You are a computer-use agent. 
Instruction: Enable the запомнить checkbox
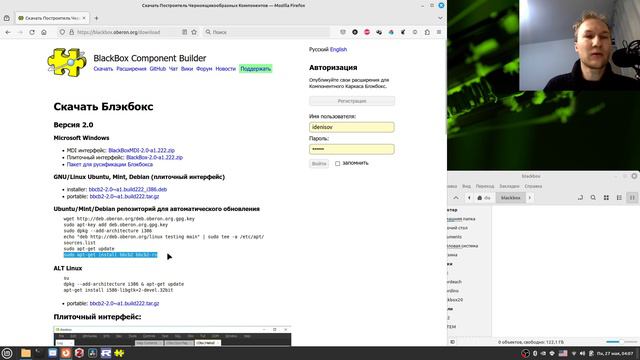coord(338,163)
